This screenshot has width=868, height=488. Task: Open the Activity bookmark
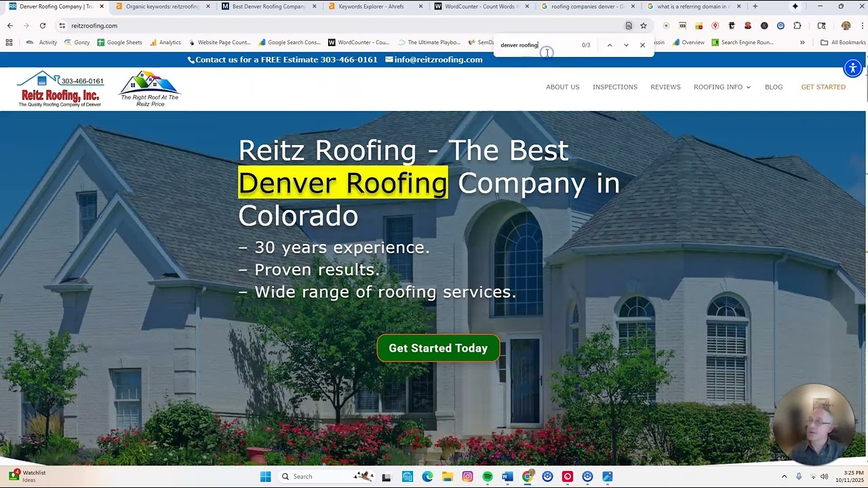point(42,42)
